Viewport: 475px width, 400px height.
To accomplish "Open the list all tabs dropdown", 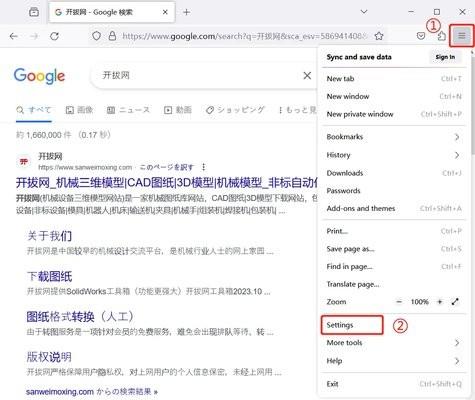I will pyautogui.click(x=364, y=12).
